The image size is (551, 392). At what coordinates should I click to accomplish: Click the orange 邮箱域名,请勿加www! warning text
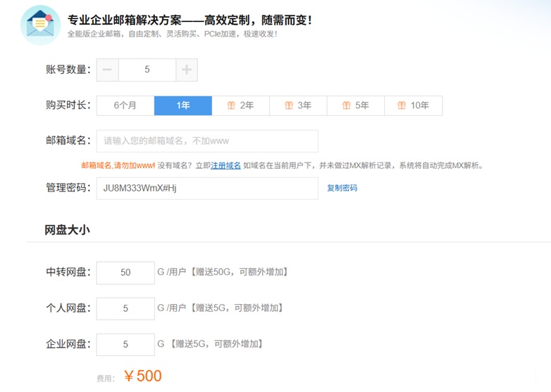118,165
